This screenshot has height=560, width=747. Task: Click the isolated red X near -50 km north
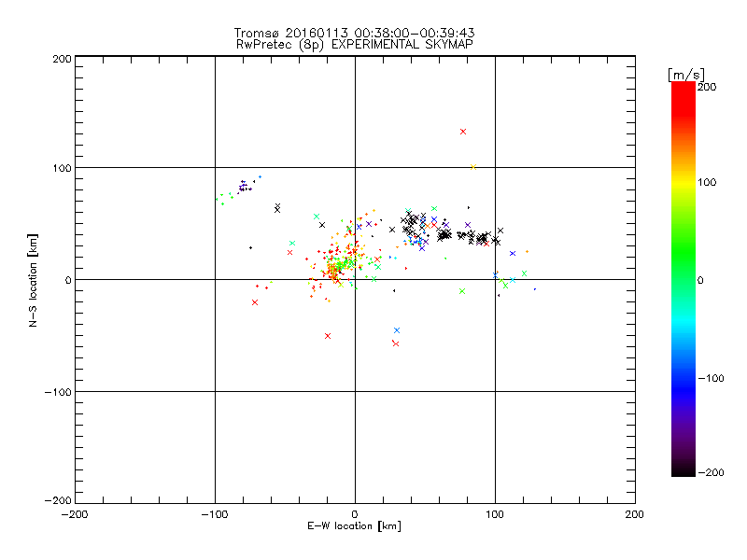pyautogui.click(x=328, y=336)
